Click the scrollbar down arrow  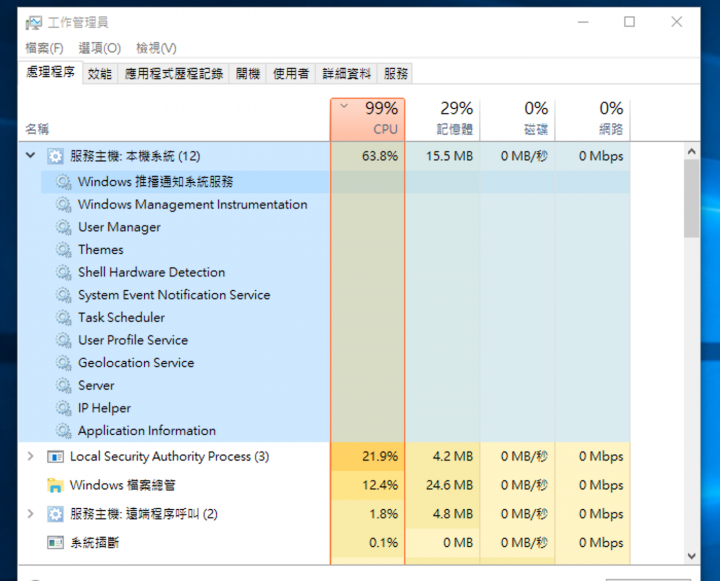tap(692, 556)
